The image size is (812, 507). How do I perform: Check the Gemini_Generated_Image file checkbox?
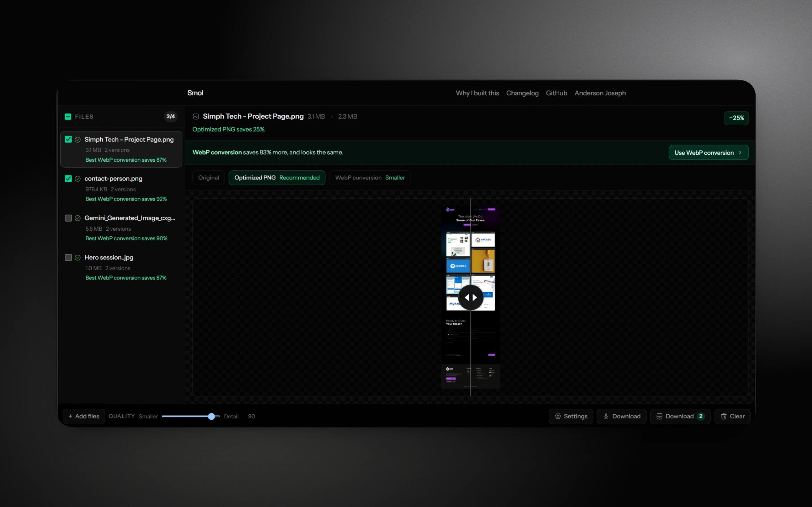[x=68, y=218]
